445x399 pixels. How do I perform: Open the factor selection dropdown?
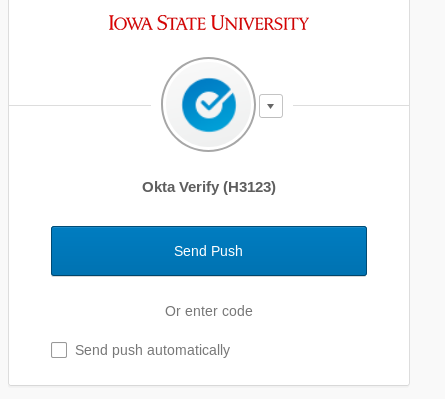tap(271, 106)
